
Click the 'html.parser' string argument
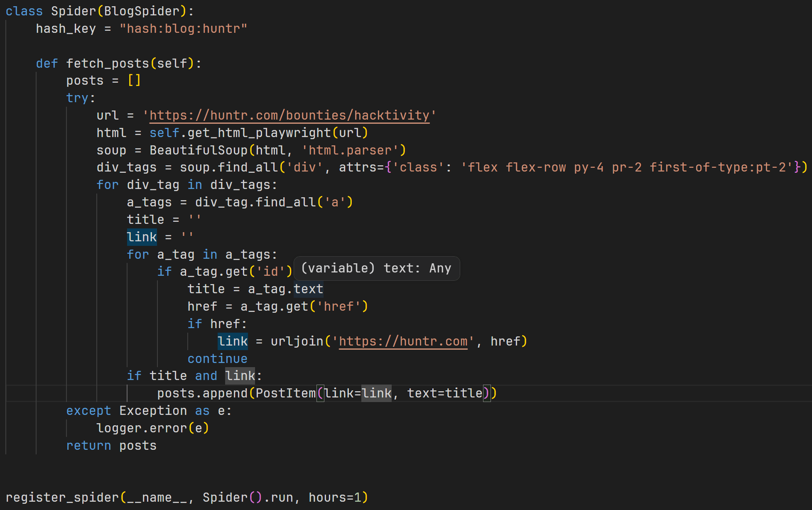click(350, 150)
